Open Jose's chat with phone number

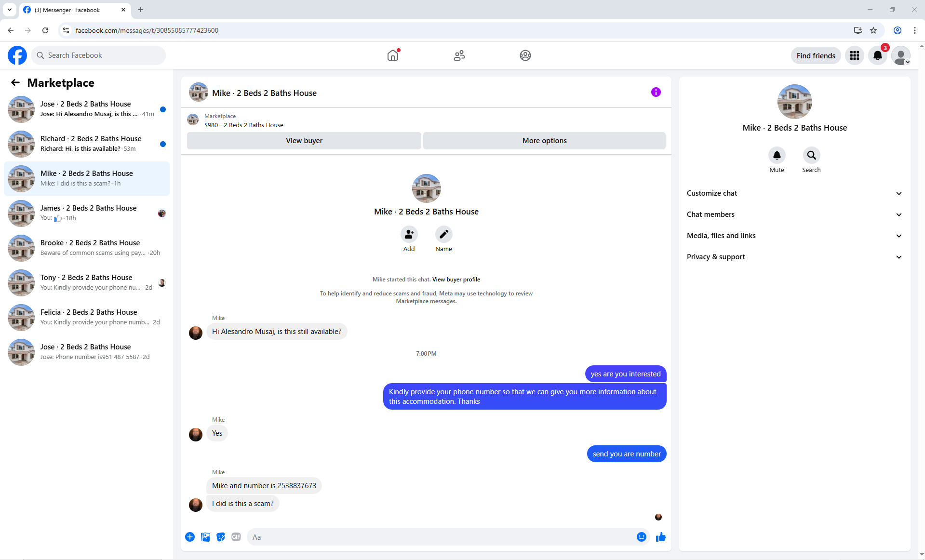point(87,352)
